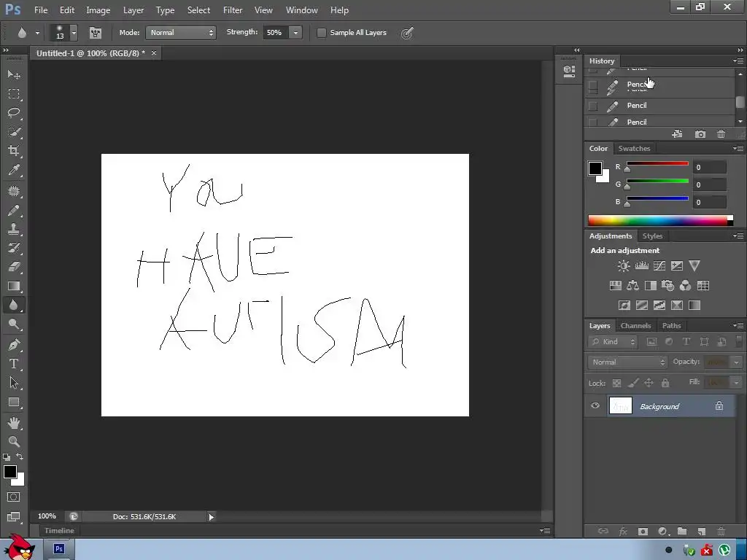
Task: Select the History Brush tool
Action: [x=13, y=248]
